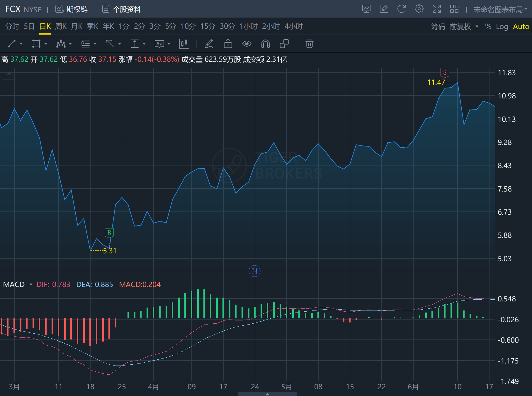The height and width of the screenshot is (396, 532).
Task: Switch to the 周K timeframe tab
Action: (x=61, y=27)
